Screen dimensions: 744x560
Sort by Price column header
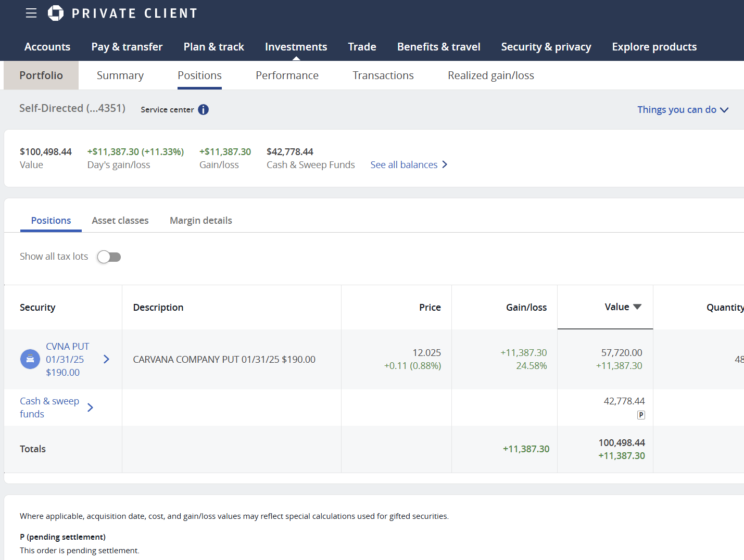[x=430, y=308]
